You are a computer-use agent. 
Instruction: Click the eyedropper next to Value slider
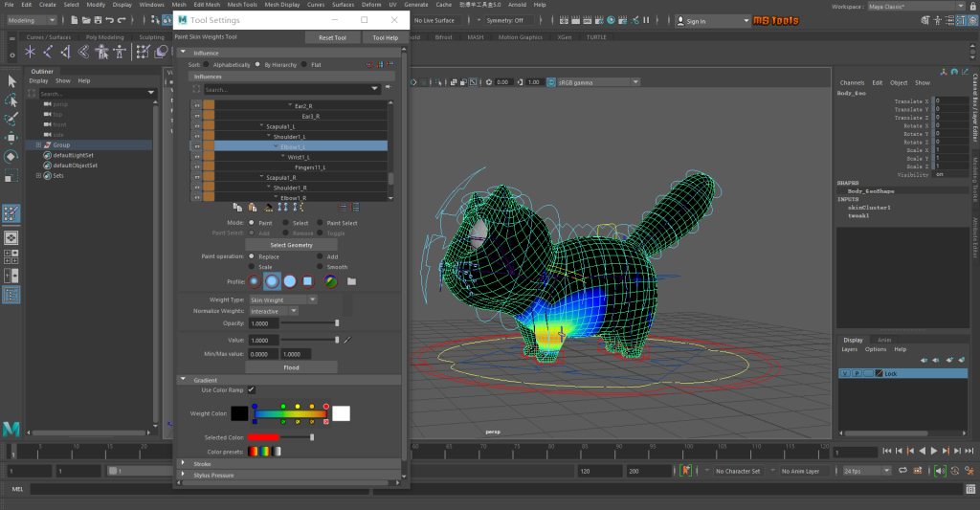pyautogui.click(x=347, y=340)
